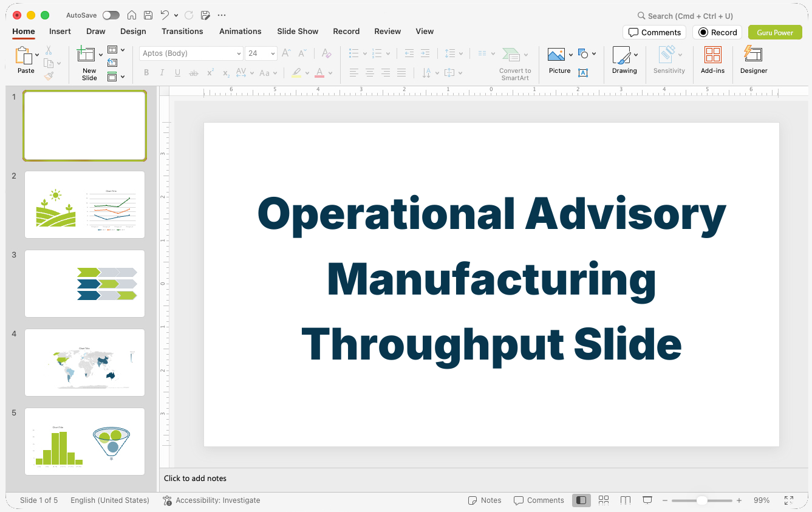Viewport: 812px width, 512px height.
Task: Toggle Notes pane in status bar
Action: click(485, 500)
